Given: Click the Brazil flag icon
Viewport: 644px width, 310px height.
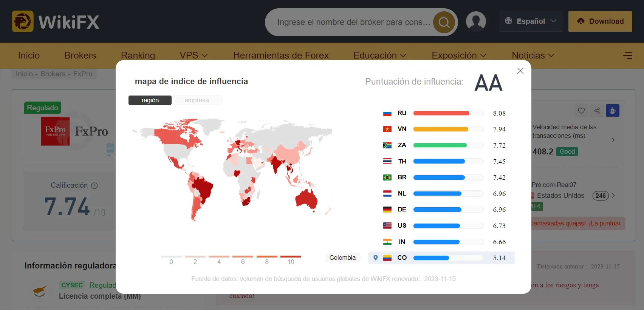Looking at the screenshot, I should pos(387,177).
